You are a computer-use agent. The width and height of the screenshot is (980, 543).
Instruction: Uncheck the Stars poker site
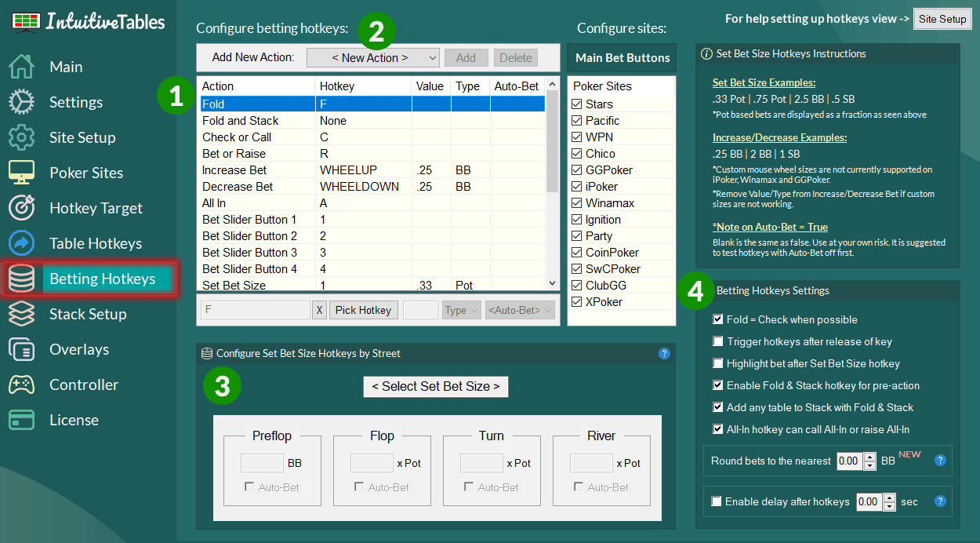point(579,104)
